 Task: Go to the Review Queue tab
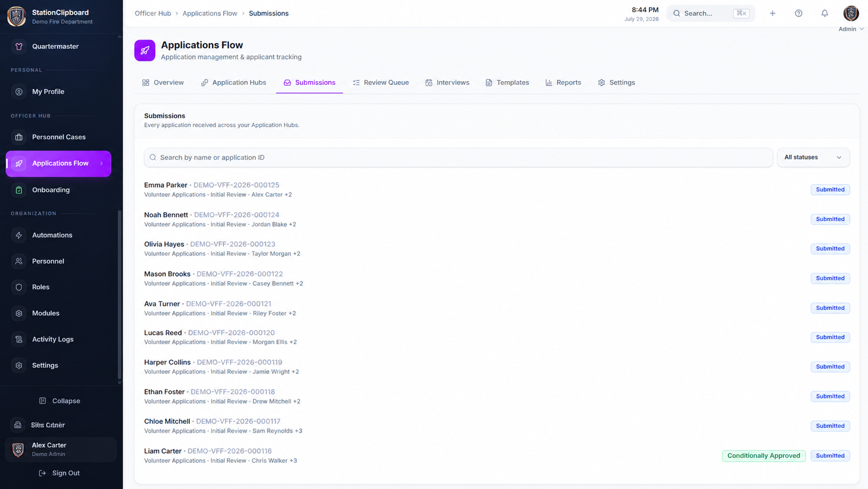[x=381, y=83]
